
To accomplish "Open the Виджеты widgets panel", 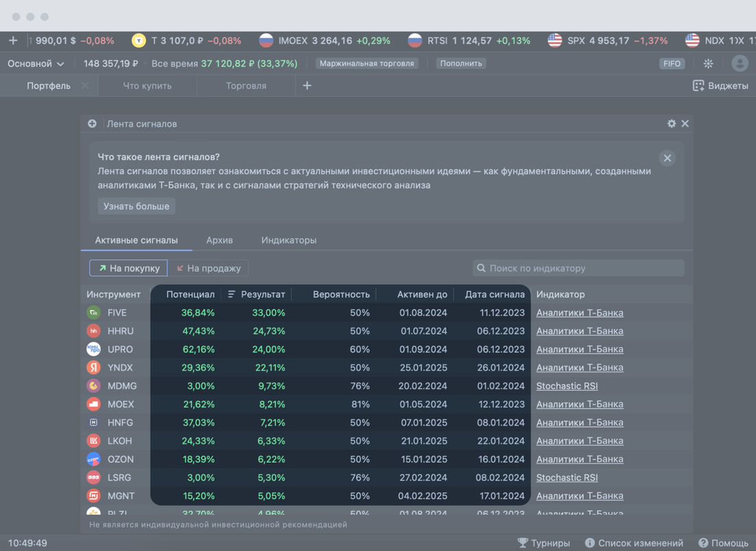I will [720, 86].
